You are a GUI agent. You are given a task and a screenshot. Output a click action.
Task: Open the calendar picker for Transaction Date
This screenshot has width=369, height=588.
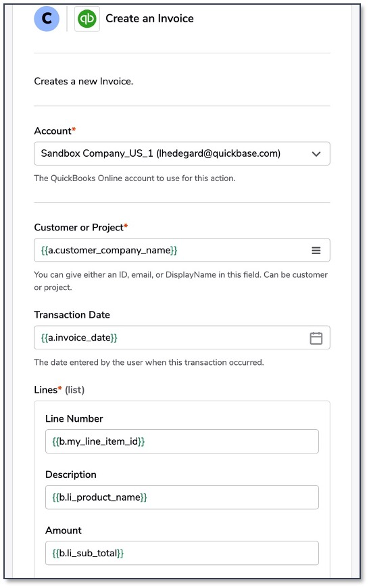pos(316,338)
